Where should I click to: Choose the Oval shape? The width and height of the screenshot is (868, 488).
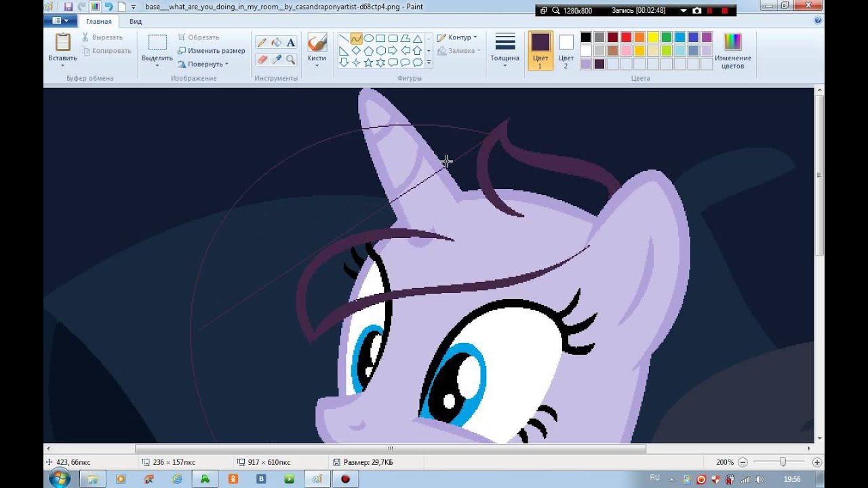(368, 39)
